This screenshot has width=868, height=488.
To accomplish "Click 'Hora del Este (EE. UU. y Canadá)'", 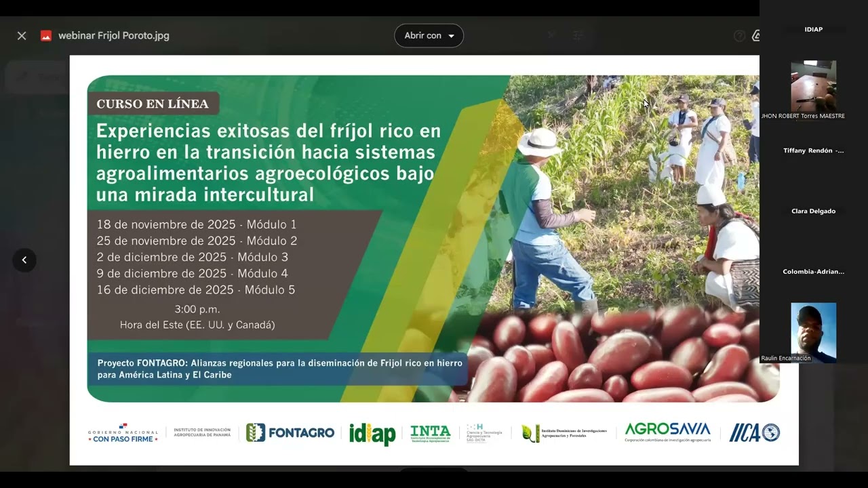I will point(197,325).
